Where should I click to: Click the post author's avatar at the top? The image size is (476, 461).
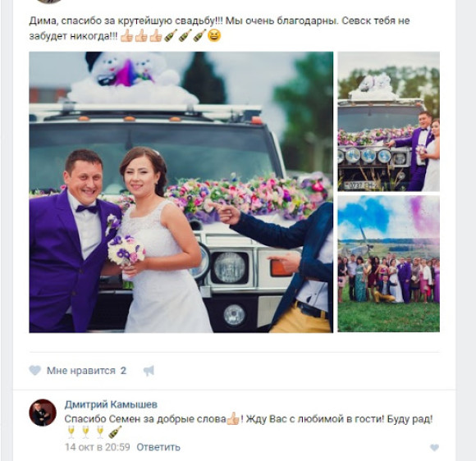[48, 1]
